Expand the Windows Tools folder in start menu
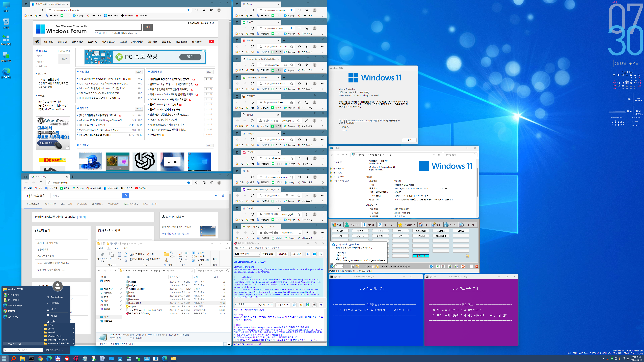Image resolution: width=644 pixels, height=362 pixels. tap(59, 336)
